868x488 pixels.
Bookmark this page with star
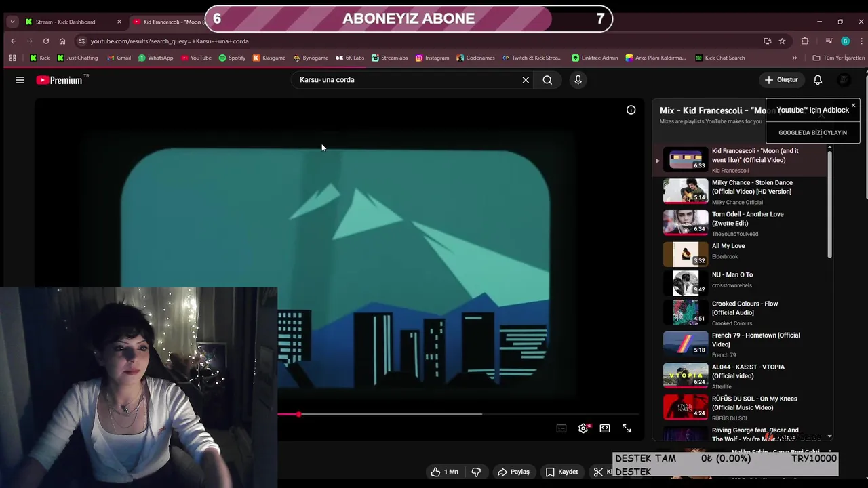pos(782,41)
